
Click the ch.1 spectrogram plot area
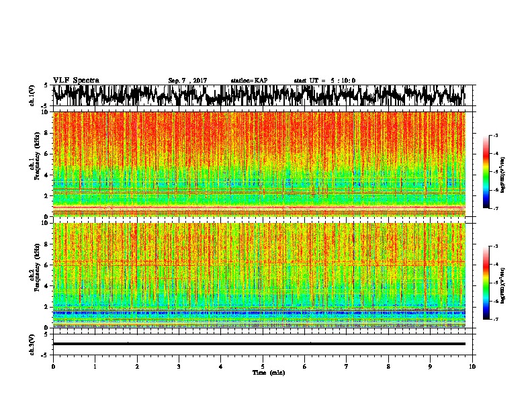259,164
